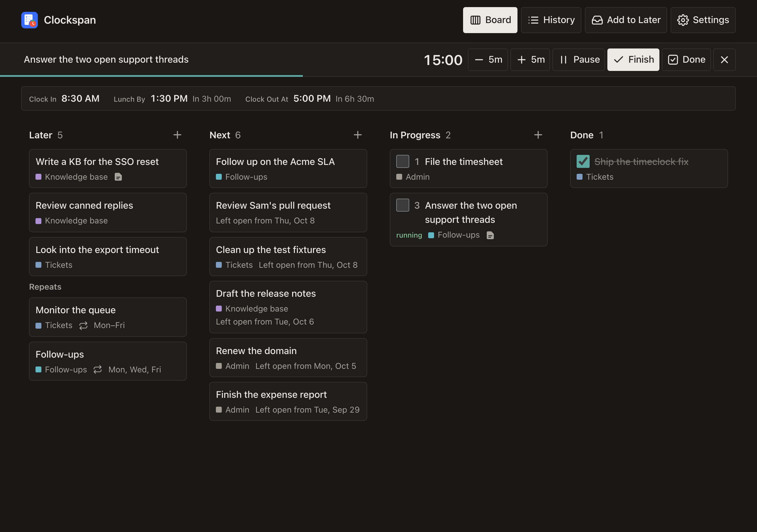757x532 pixels.
Task: Open the Finish the expense report card
Action: pyautogui.click(x=288, y=401)
